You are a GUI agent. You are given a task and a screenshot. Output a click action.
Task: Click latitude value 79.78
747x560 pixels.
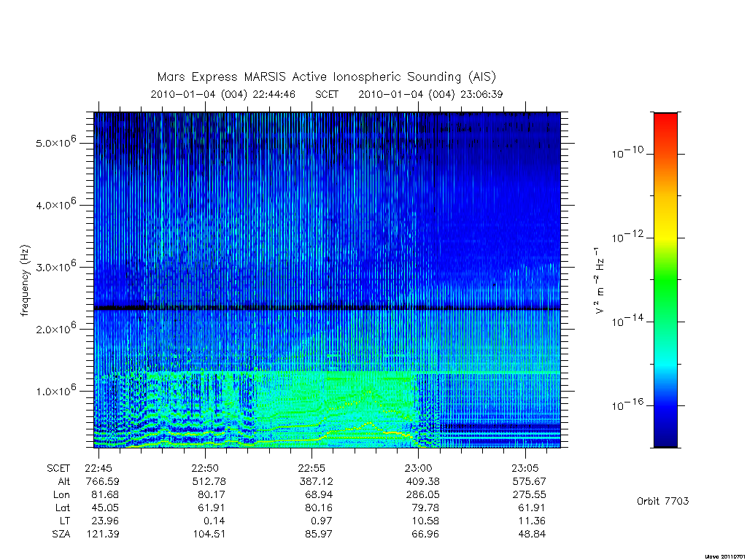pyautogui.click(x=425, y=507)
